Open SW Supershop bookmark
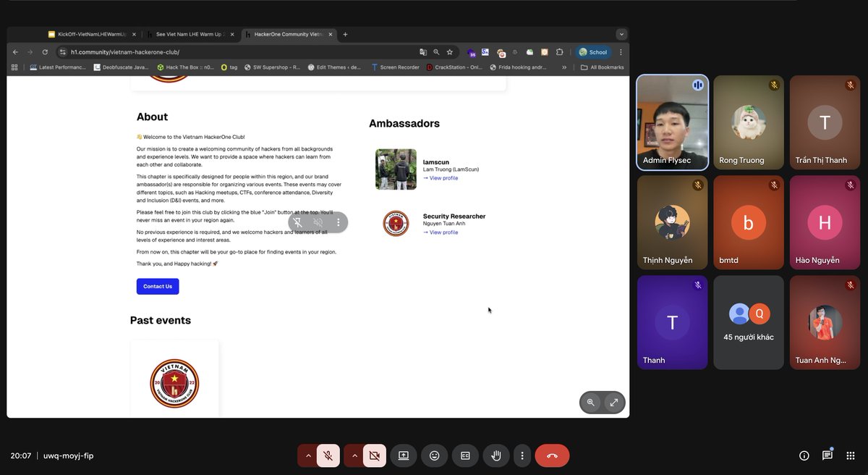 [x=272, y=67]
